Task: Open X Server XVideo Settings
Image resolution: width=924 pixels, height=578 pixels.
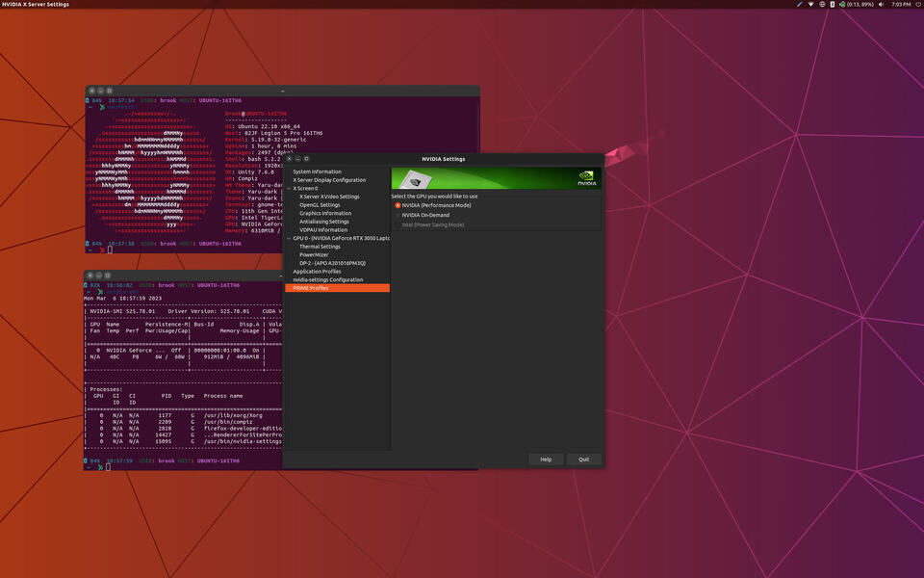Action: tap(329, 197)
